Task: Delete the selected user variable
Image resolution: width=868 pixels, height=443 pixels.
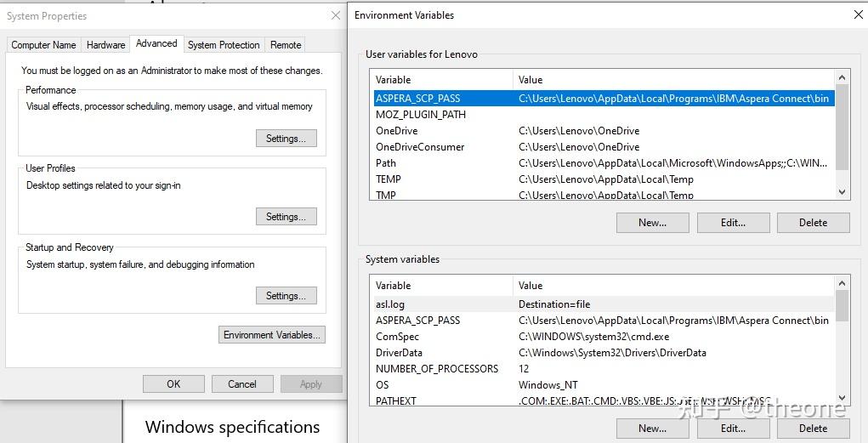Action: click(813, 223)
